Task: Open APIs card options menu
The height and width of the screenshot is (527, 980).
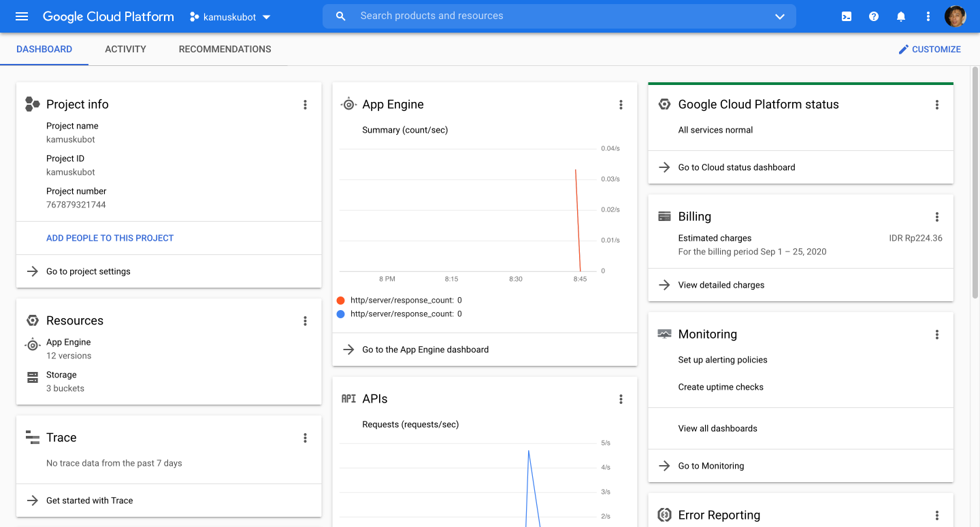Action: tap(621, 399)
